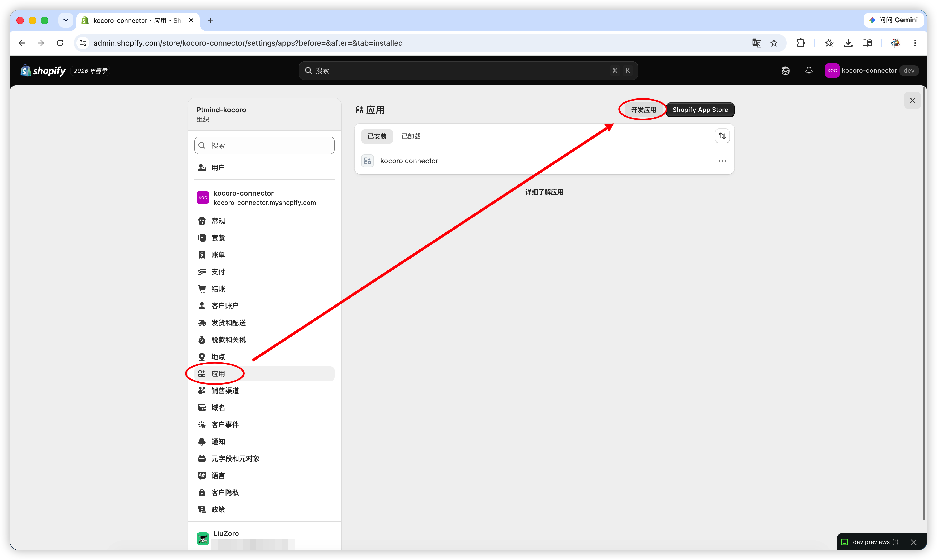Open the 元字段和元对象 settings page
Image resolution: width=937 pixels, height=560 pixels.
pyautogui.click(x=264, y=459)
